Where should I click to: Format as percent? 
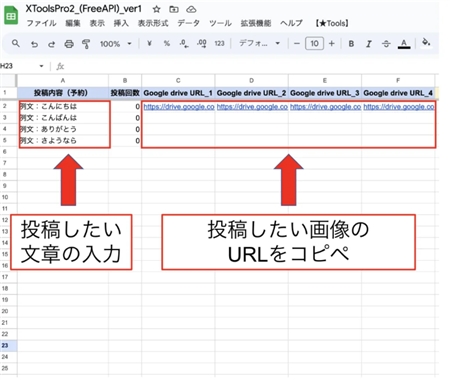pyautogui.click(x=167, y=43)
